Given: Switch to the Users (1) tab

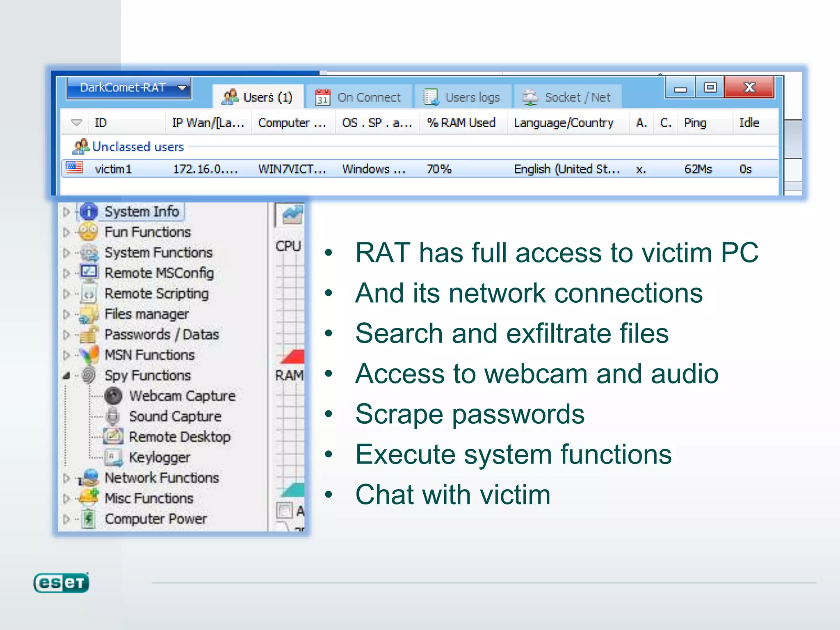Looking at the screenshot, I should [258, 97].
